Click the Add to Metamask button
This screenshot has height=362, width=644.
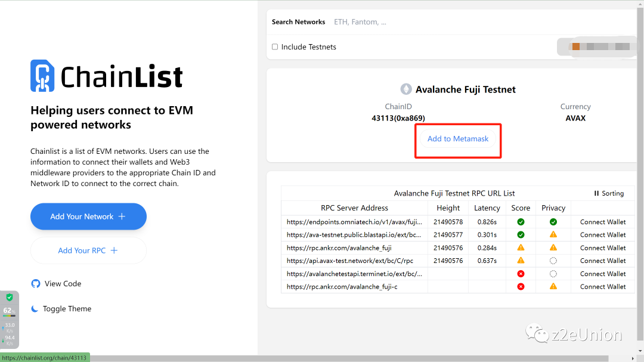coord(458,139)
